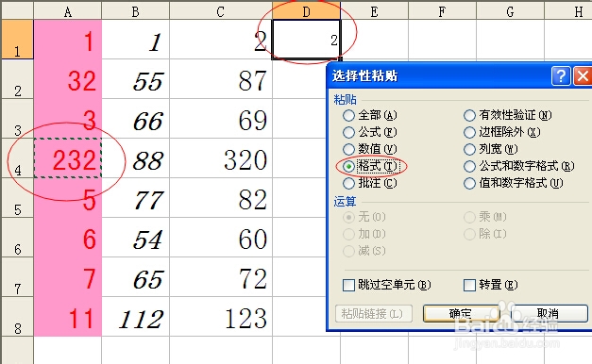Select cell B8 containing 112
Image resolution: width=592 pixels, height=364 pixels.
click(x=136, y=317)
